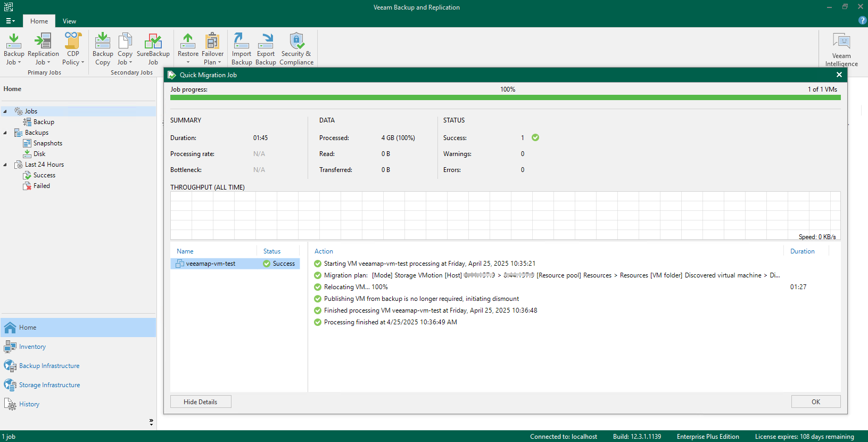Screen dimensions: 868x442
Task: Expand the navigation pane overflow chevron
Action: [x=151, y=422]
